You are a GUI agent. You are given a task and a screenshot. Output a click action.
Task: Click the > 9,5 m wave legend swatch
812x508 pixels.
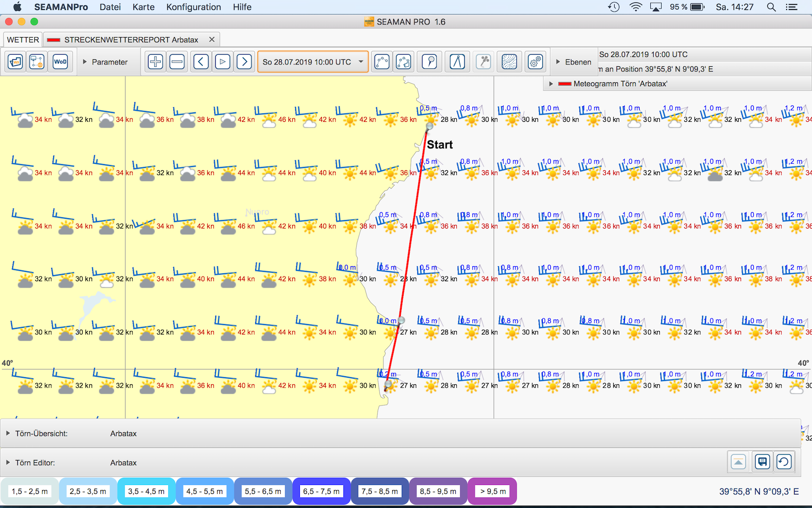click(493, 491)
